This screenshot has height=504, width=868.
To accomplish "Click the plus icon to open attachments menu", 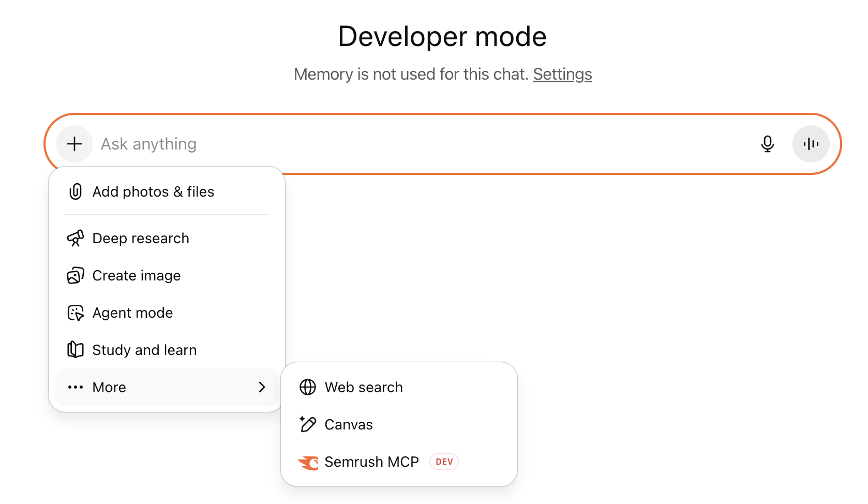I will (74, 143).
